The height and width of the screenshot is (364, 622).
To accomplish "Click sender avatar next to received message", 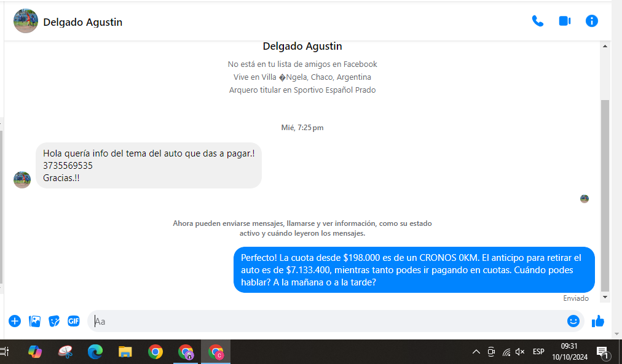I will point(22,180).
